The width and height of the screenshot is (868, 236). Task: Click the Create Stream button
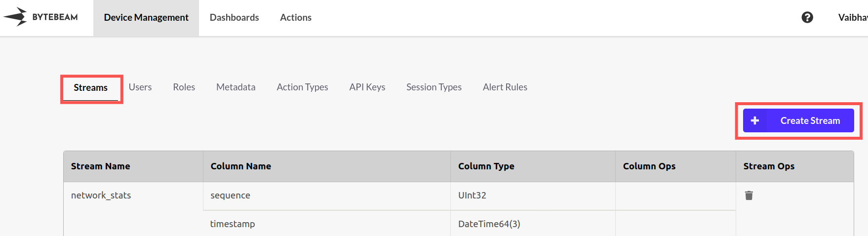pyautogui.click(x=798, y=120)
